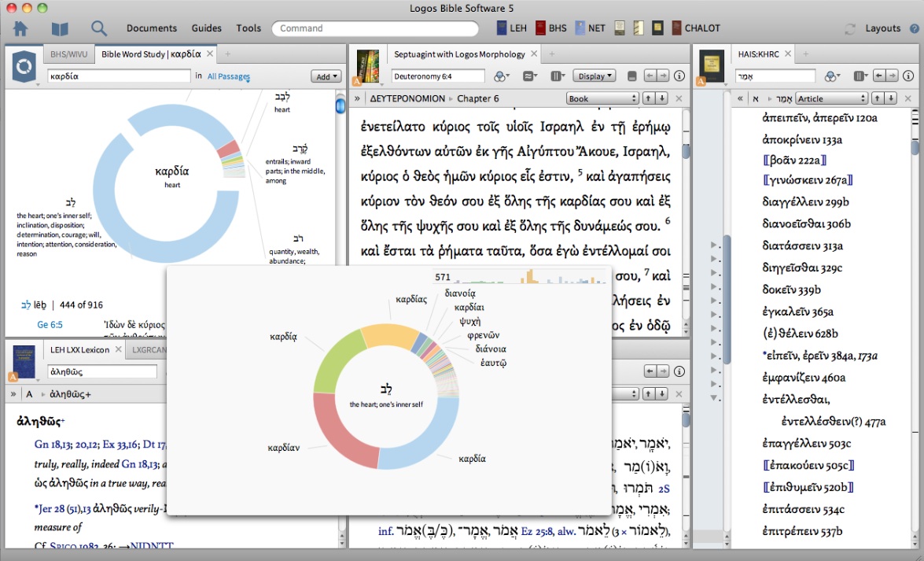Open the Ge 6:5 reference link

(x=50, y=325)
